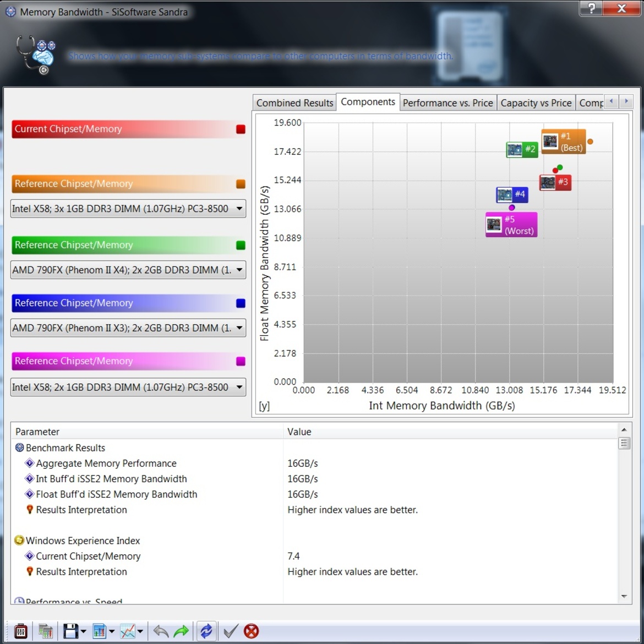Open the AMD 790FX Phenom II X4 dropdown
The height and width of the screenshot is (644, 644).
click(x=128, y=270)
